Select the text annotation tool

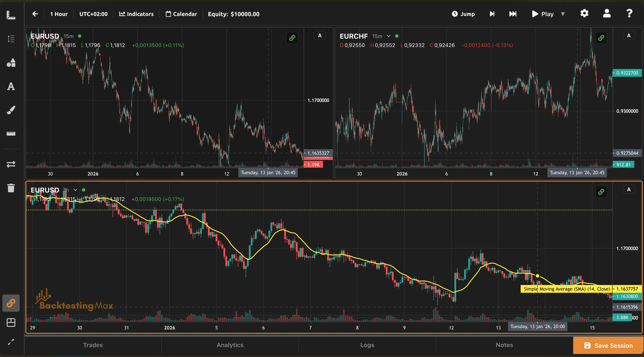click(x=11, y=86)
